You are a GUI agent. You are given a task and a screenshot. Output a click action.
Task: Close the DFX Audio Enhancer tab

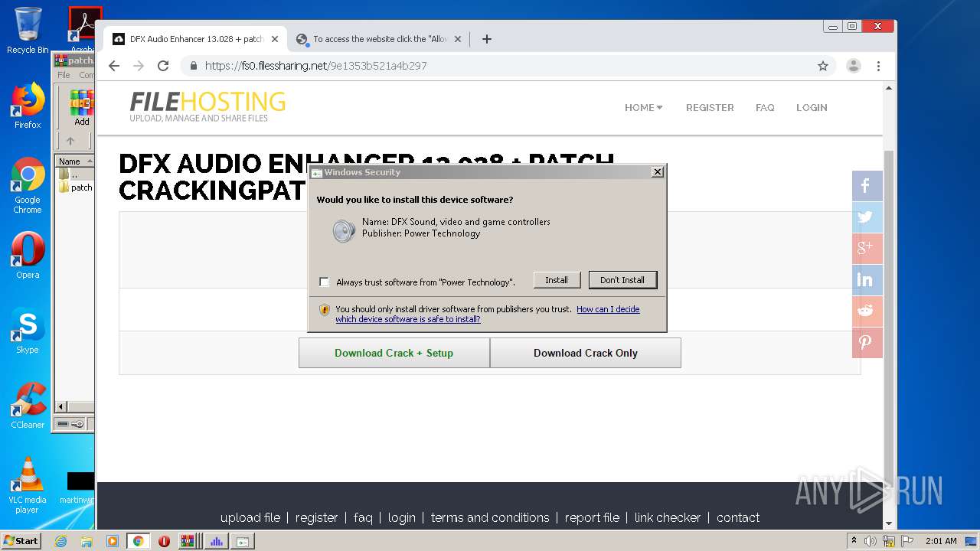(275, 39)
